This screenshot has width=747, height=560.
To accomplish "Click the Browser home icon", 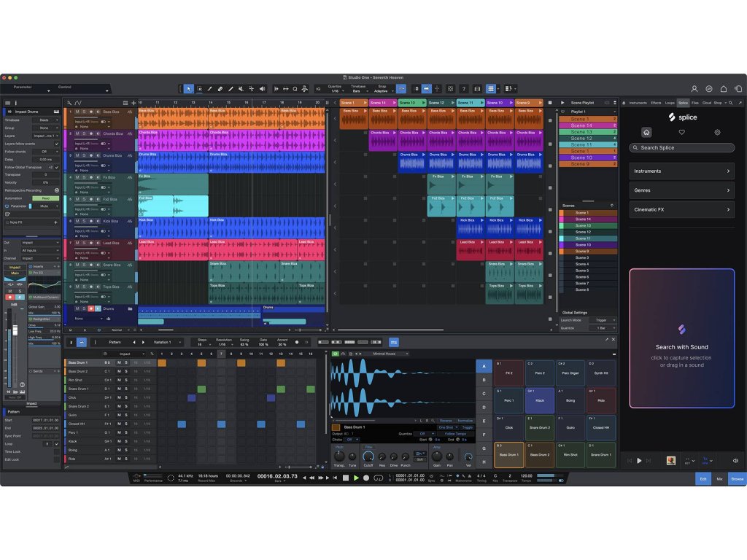I will click(624, 103).
